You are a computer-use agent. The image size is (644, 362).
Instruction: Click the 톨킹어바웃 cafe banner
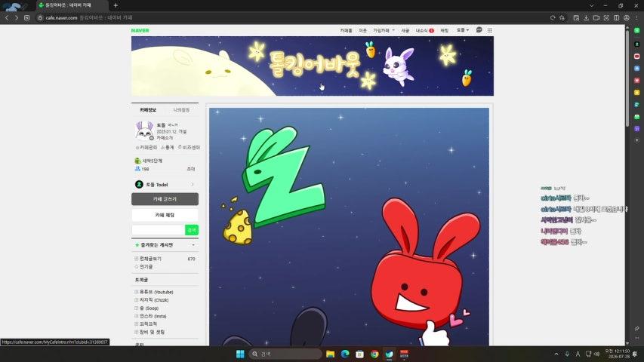pos(313,66)
